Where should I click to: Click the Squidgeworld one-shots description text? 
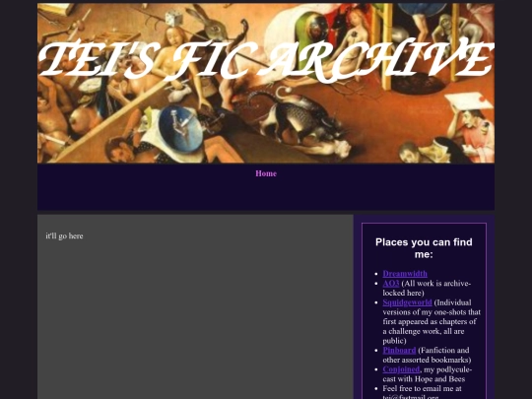coord(432,321)
